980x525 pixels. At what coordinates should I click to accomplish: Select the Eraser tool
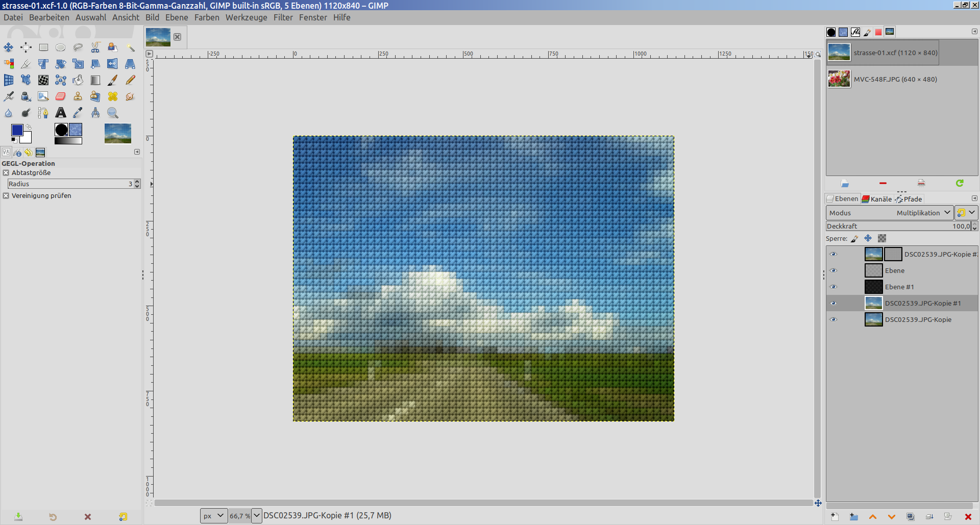click(61, 96)
